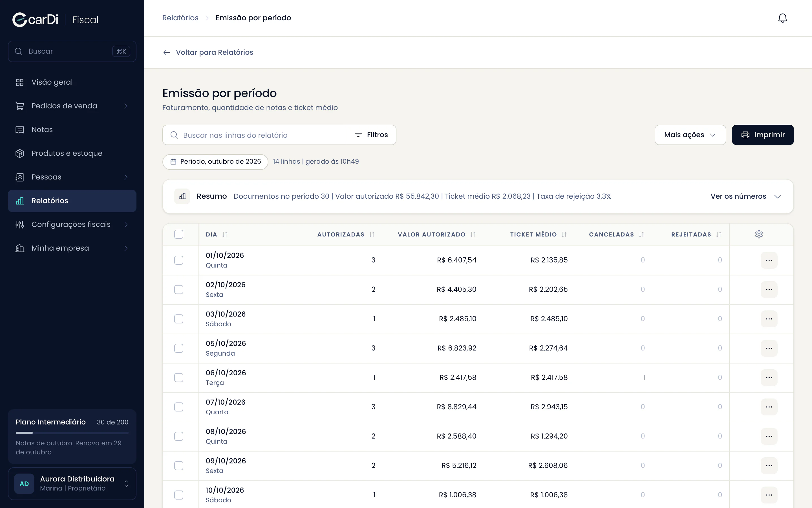This screenshot has height=508, width=812.
Task: Open row actions for 05/10/2026
Action: click(769, 348)
